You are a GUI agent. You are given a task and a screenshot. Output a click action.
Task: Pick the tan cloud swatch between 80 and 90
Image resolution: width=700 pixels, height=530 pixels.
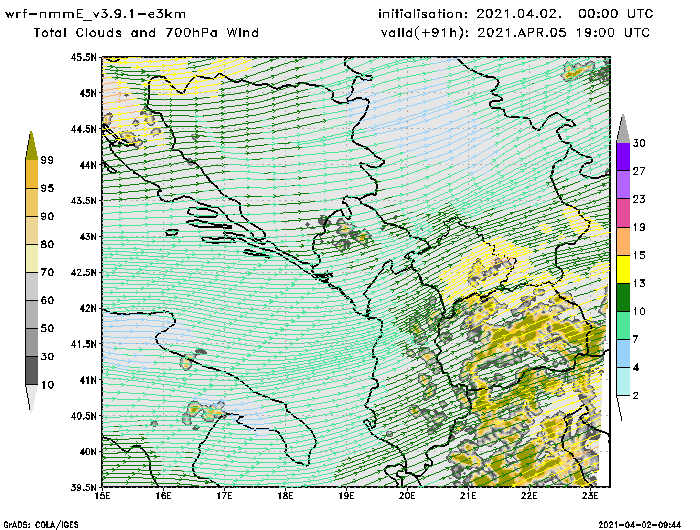point(32,230)
